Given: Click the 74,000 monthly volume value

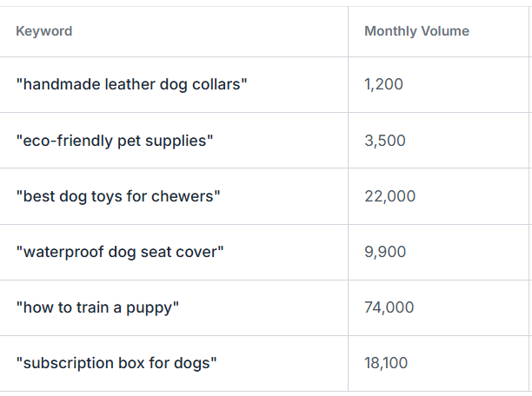Looking at the screenshot, I should point(389,307).
